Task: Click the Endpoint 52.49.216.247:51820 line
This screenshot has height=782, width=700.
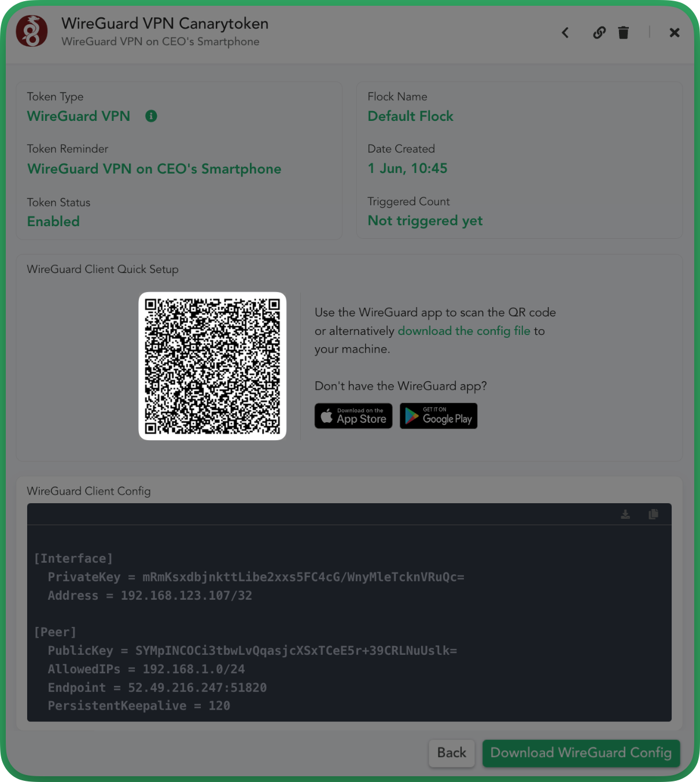Action: [x=157, y=688]
